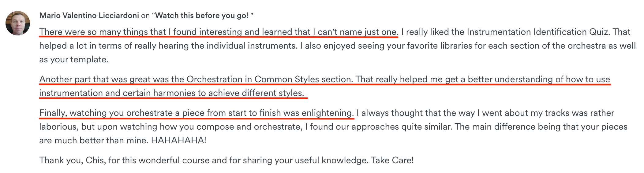
Task: Click the underlined "There were so many things" sentence
Action: (x=219, y=32)
